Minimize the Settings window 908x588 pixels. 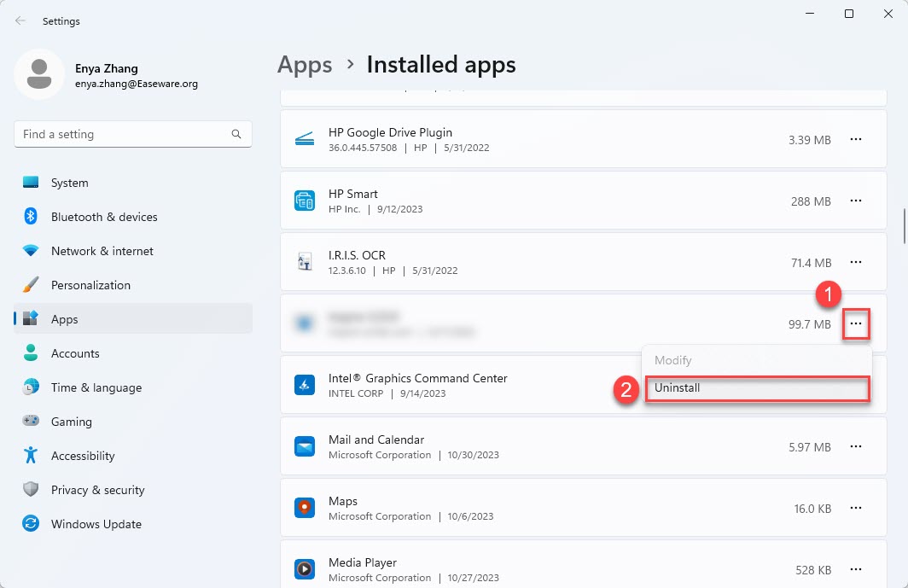pos(810,14)
